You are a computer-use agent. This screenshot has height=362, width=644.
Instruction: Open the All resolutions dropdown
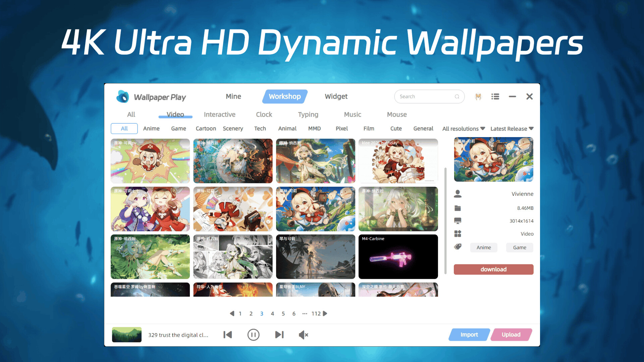[463, 128]
